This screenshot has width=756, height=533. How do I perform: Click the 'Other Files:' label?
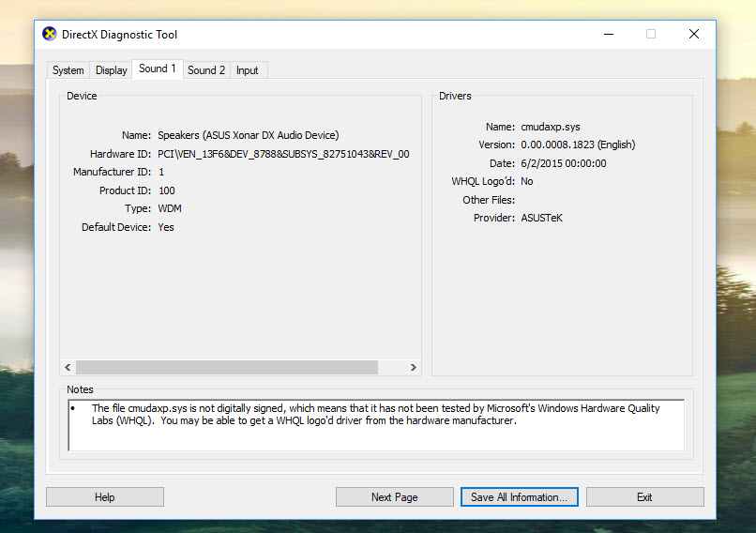pyautogui.click(x=489, y=200)
